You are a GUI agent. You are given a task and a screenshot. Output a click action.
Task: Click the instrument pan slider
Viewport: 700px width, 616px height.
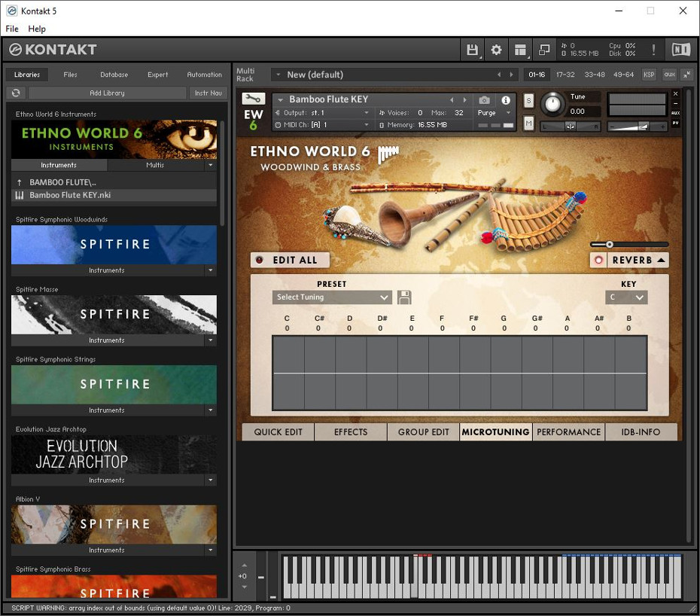pos(570,127)
